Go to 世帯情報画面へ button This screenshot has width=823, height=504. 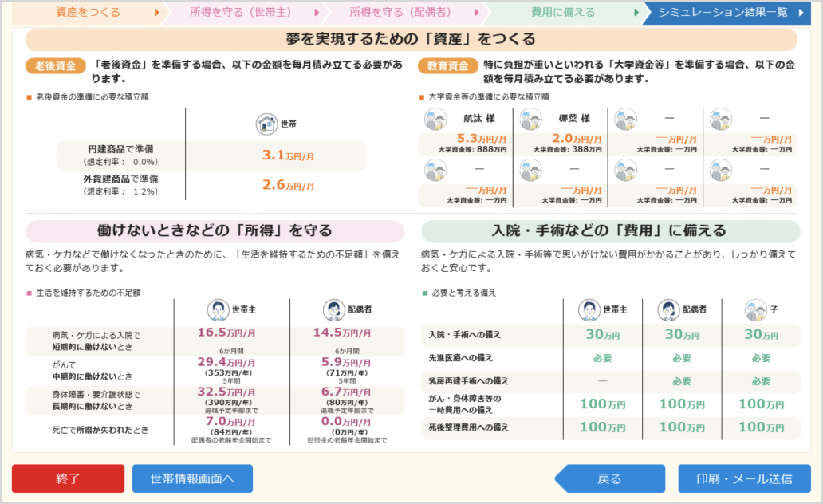pos(192,478)
